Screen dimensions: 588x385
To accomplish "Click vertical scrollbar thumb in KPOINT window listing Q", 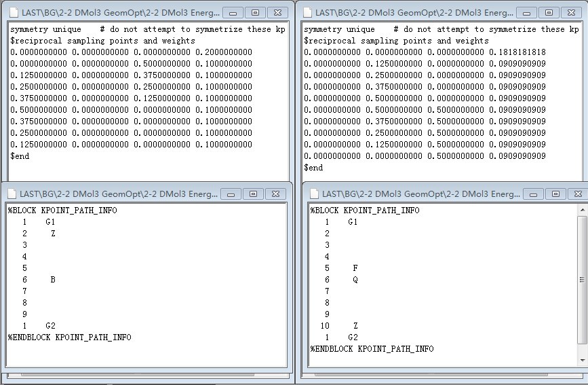I will click(x=583, y=280).
